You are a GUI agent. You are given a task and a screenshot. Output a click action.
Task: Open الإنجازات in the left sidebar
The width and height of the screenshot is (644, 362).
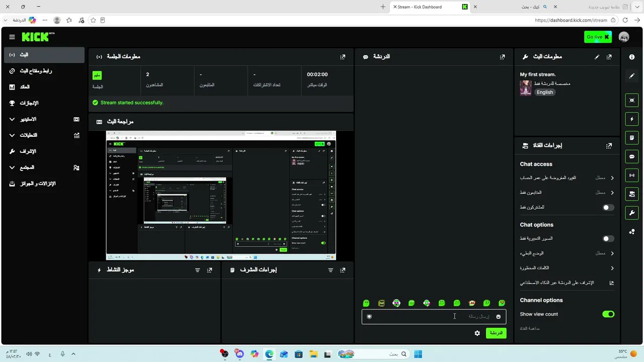44,103
